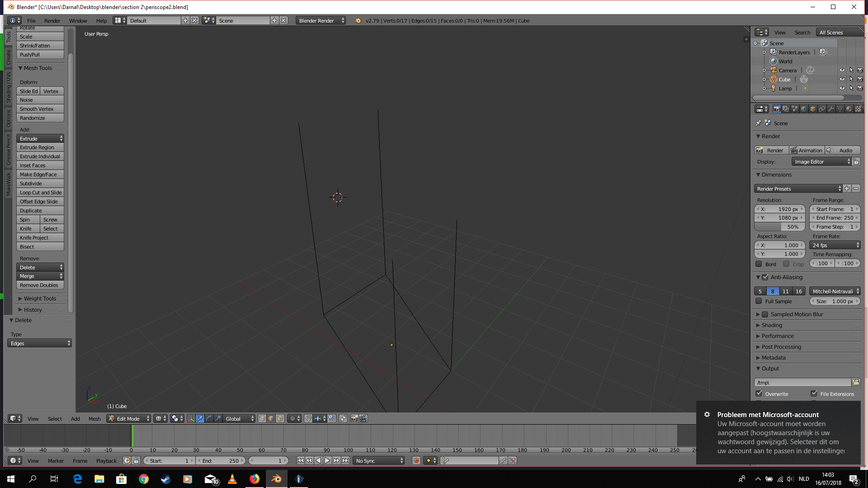Expand the Weight Tools panel
Screen dimensions: 868x488
click(40, 298)
